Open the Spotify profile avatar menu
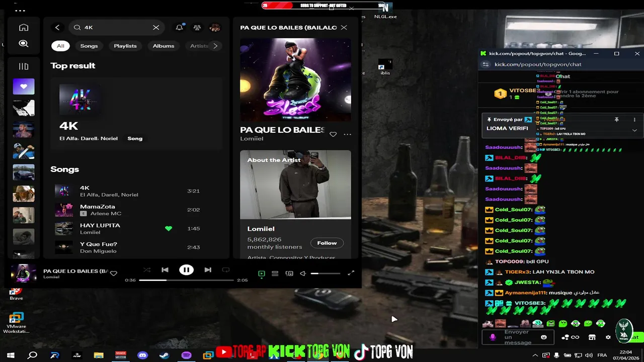The image size is (644, 362). 215,28
